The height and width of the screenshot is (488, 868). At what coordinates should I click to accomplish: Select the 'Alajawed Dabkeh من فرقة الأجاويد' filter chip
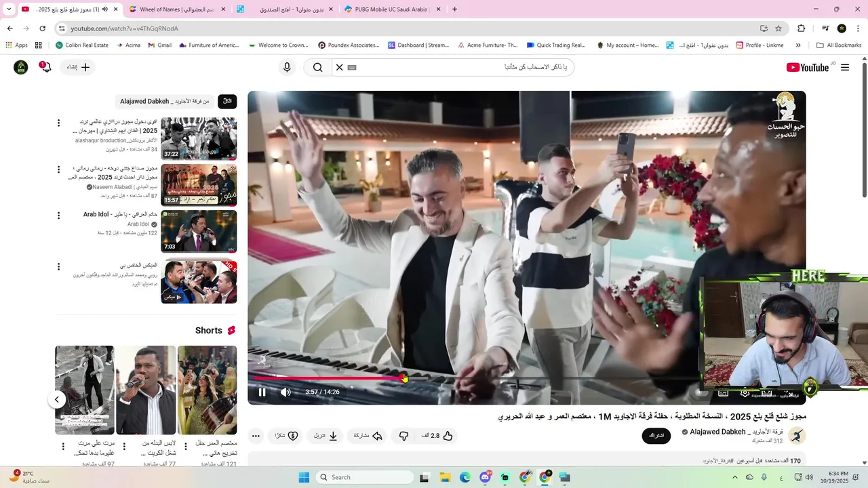[165, 101]
